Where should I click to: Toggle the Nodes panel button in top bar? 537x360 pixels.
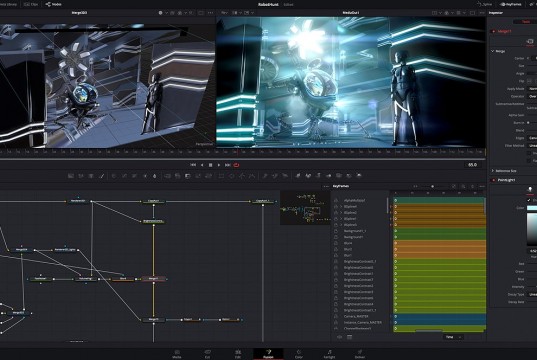[53, 4]
